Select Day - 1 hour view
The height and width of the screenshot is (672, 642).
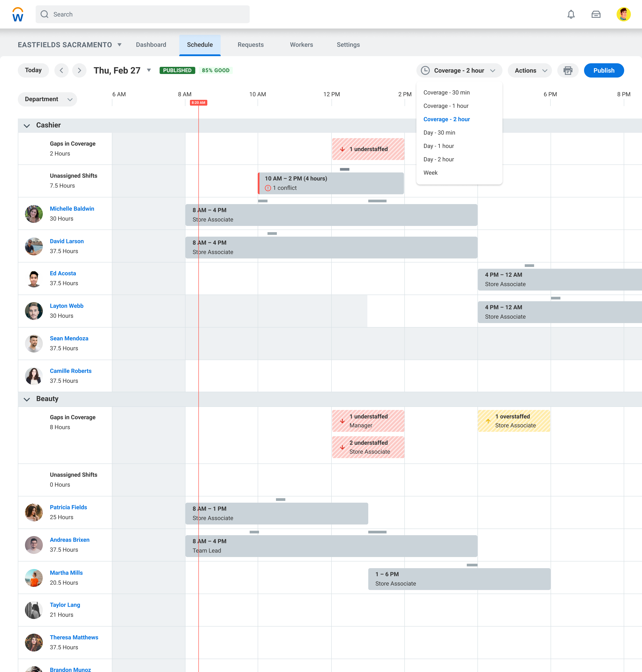[x=438, y=146]
